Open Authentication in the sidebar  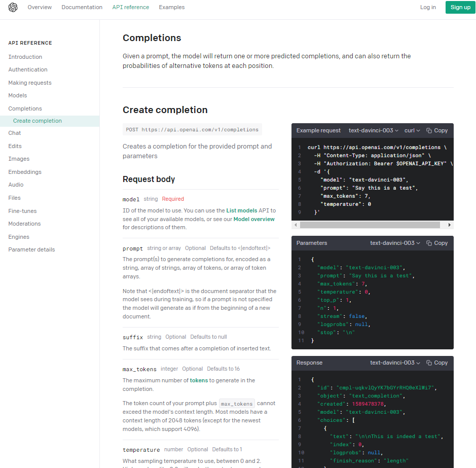pyautogui.click(x=28, y=69)
